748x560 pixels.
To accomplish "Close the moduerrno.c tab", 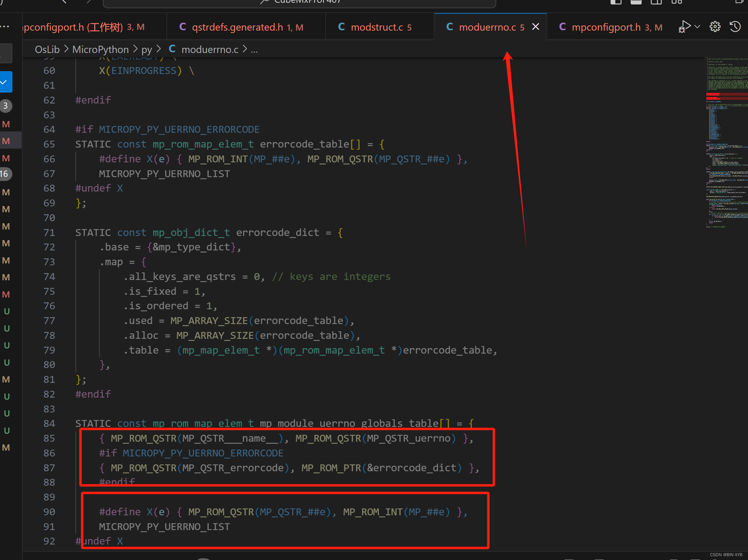I will click(x=535, y=27).
